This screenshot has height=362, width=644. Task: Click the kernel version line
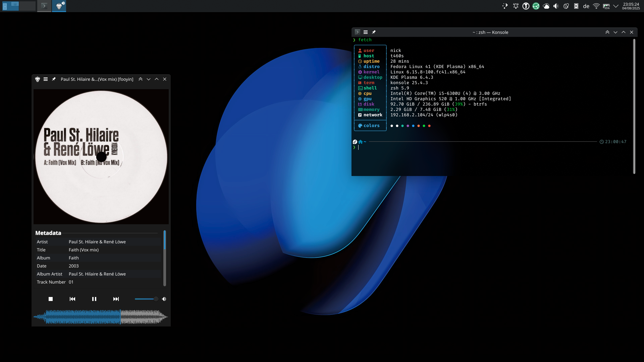(428, 72)
